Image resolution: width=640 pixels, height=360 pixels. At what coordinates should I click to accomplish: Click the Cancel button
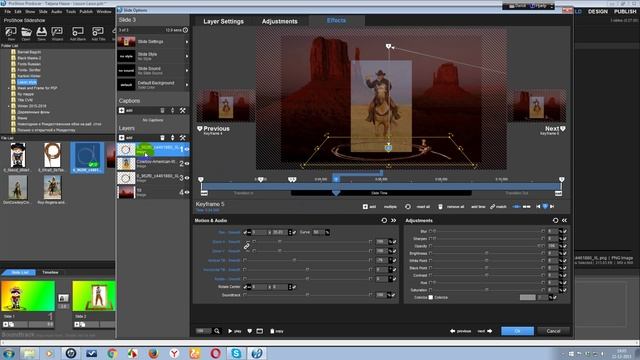click(x=553, y=331)
